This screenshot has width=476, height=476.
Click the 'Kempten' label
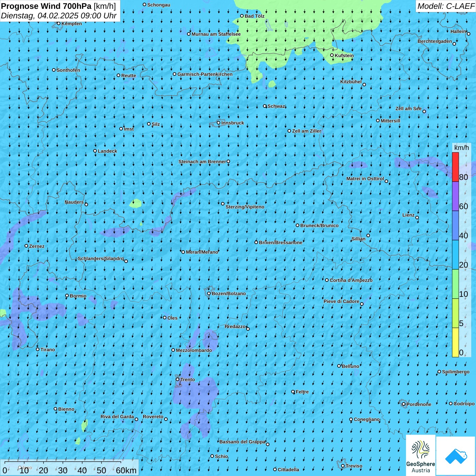click(x=72, y=23)
